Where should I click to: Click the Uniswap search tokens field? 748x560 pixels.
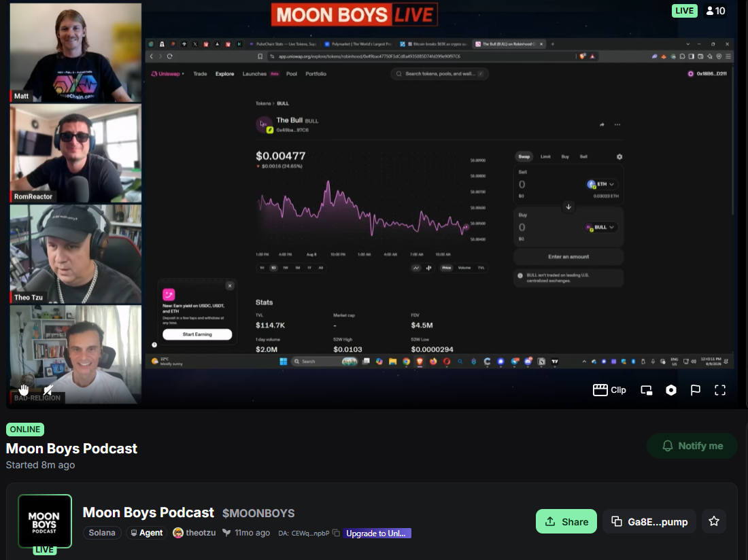(x=439, y=74)
